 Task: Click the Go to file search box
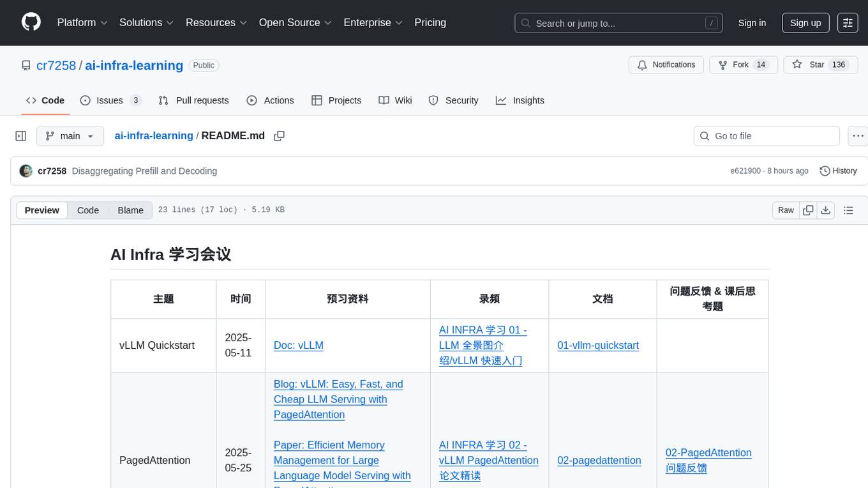tap(767, 136)
